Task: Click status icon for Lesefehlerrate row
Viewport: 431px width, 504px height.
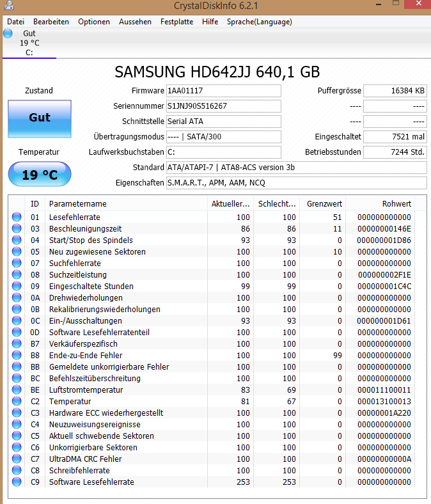Action: click(x=17, y=217)
